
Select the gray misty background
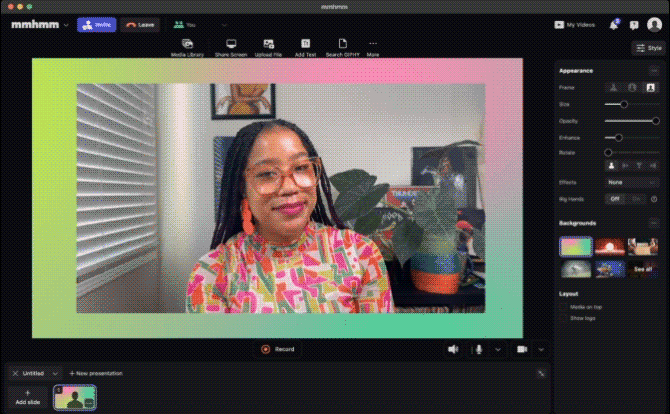coord(576,269)
